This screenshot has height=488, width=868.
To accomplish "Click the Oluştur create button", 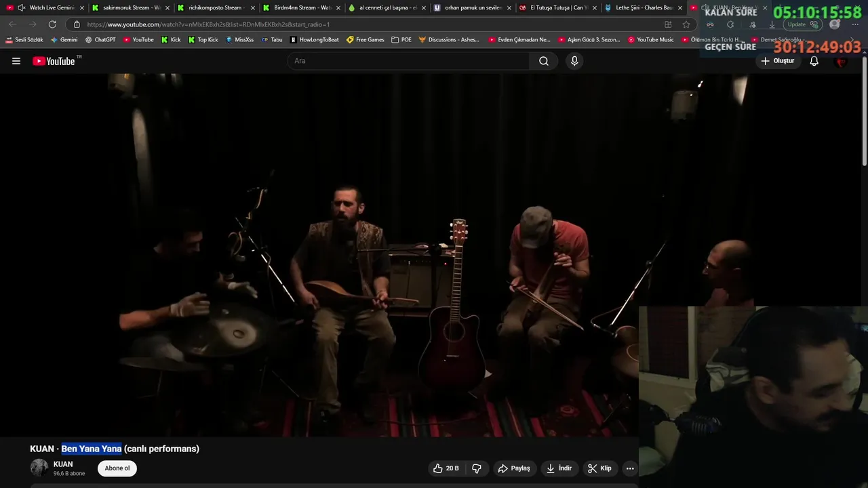I will [x=777, y=61].
